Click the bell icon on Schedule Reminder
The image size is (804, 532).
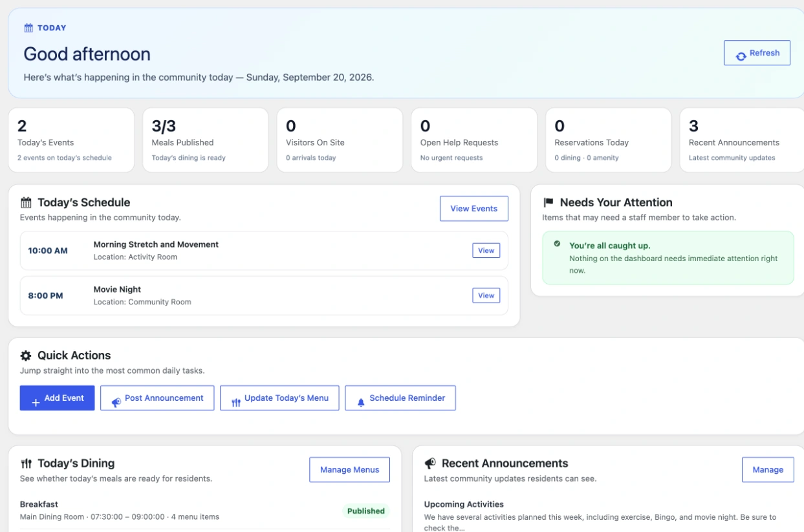[361, 402]
